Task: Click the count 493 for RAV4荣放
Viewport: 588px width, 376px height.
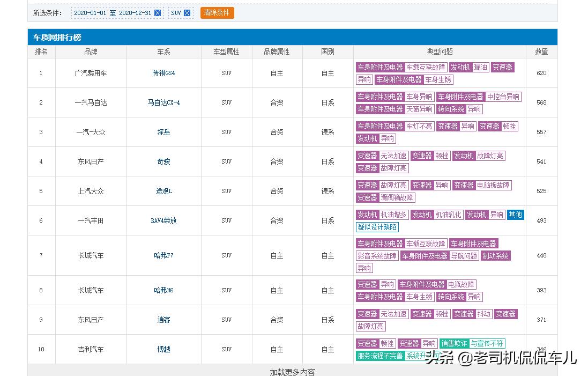Action: tap(541, 220)
